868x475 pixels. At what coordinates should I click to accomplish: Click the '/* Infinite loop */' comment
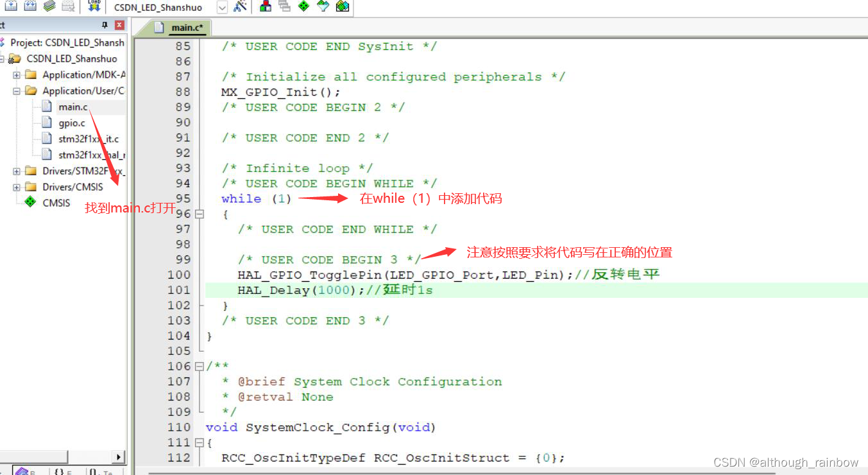297,168
